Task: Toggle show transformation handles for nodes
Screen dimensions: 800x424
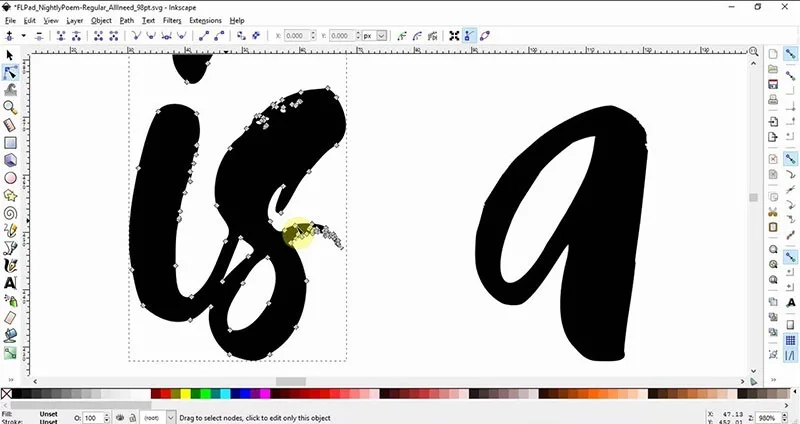Action: point(454,36)
